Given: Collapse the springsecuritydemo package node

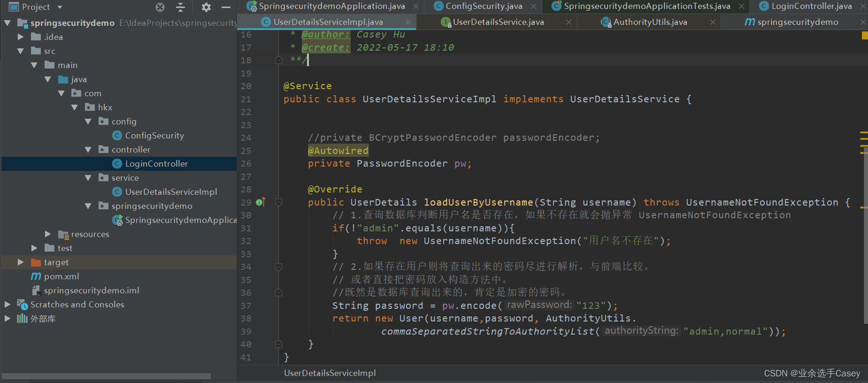Looking at the screenshot, I should tap(88, 206).
